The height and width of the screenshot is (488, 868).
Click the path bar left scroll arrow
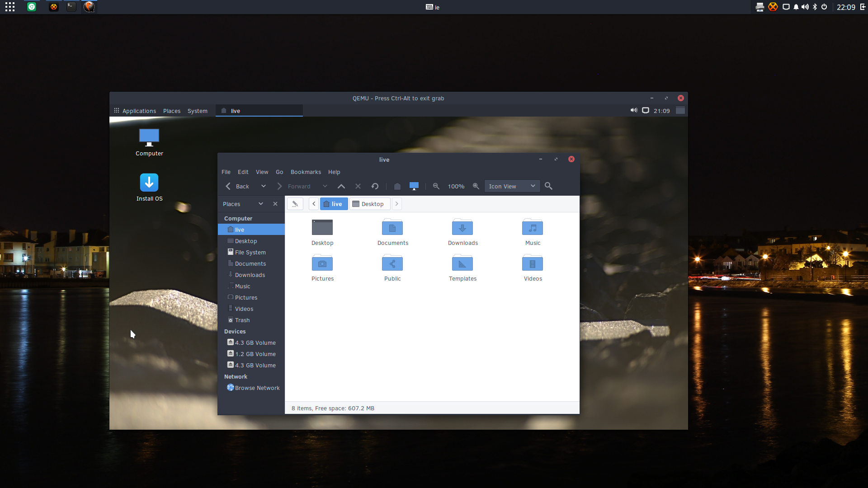point(314,204)
